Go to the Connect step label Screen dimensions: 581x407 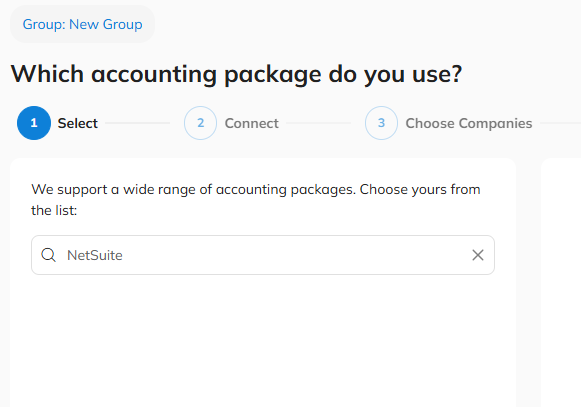[252, 123]
